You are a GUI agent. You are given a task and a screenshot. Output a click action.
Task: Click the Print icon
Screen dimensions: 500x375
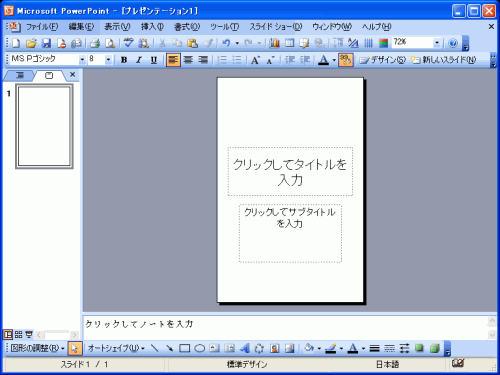point(95,43)
